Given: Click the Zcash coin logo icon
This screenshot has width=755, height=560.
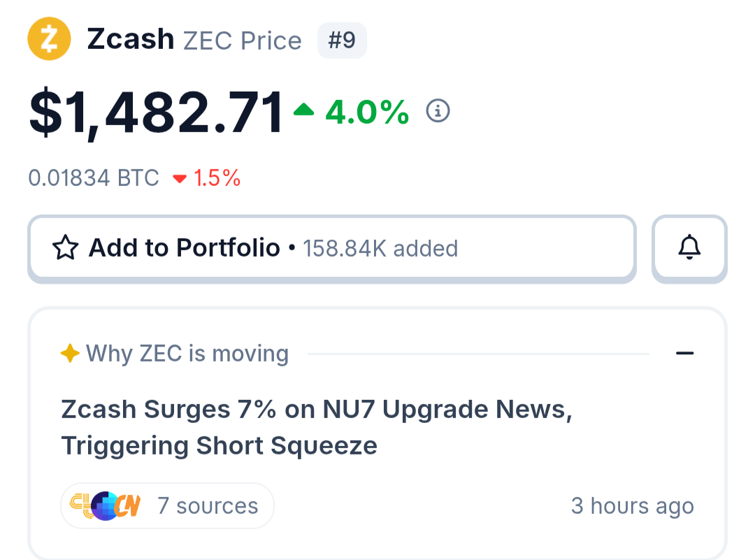Looking at the screenshot, I should tap(49, 38).
